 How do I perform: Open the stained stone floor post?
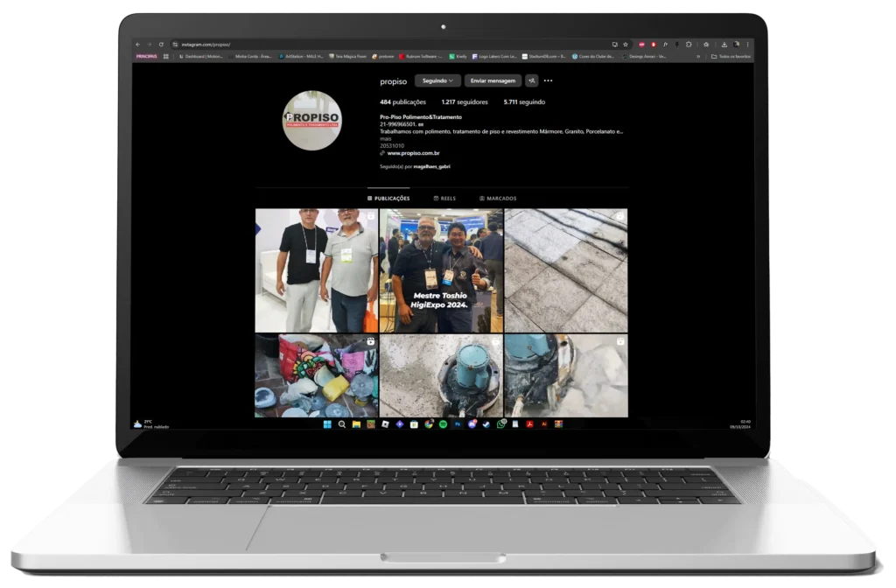(x=566, y=270)
